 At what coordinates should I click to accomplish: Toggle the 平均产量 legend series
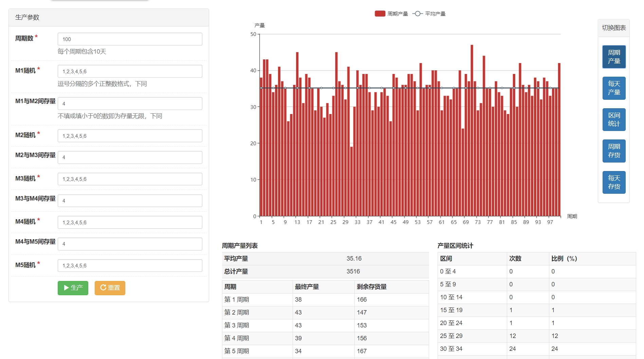click(x=429, y=14)
